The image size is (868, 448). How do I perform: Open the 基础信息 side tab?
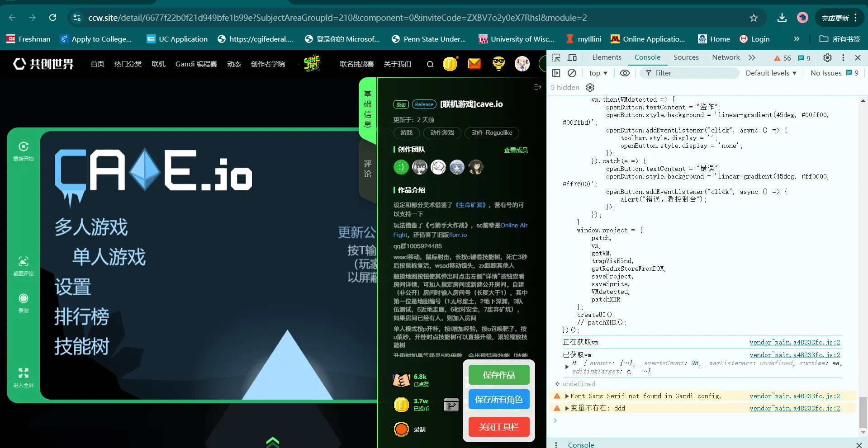(x=368, y=109)
